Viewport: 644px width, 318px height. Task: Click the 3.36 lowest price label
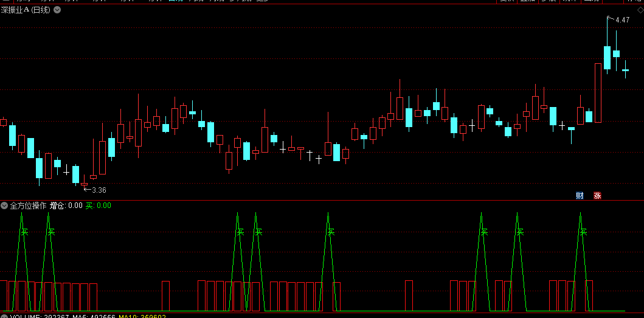coord(99,190)
